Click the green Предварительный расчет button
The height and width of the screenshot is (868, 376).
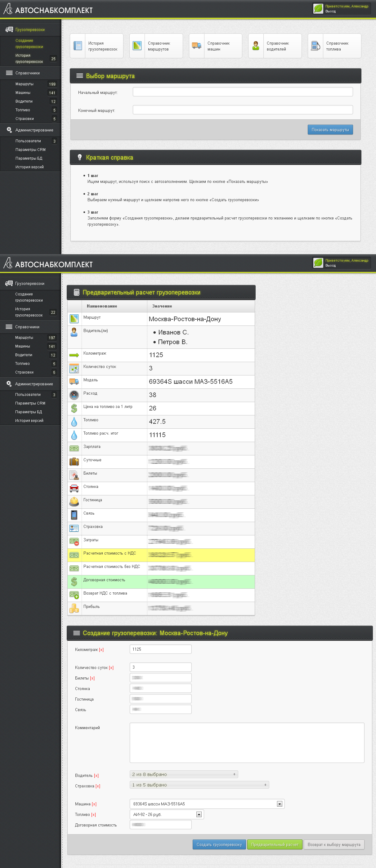[275, 844]
